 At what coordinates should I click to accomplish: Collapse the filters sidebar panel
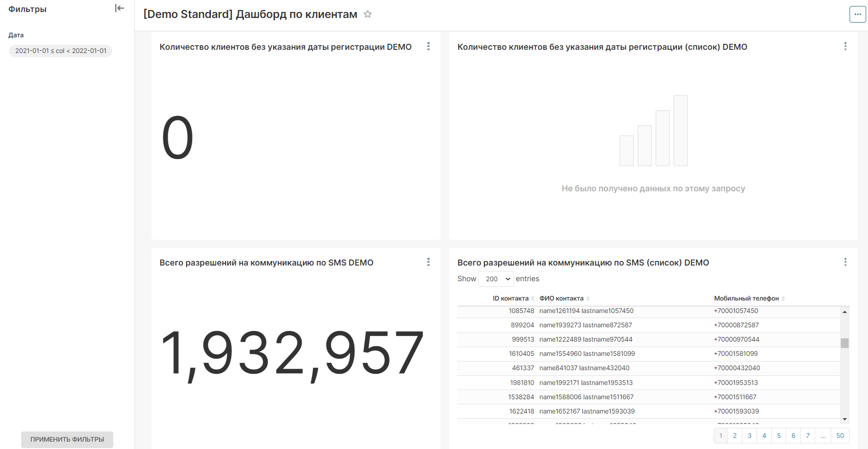click(119, 8)
